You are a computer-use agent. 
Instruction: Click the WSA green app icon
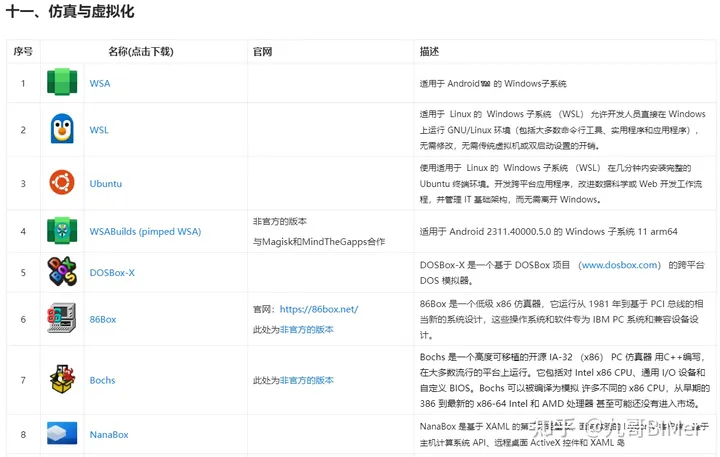tap(62, 82)
